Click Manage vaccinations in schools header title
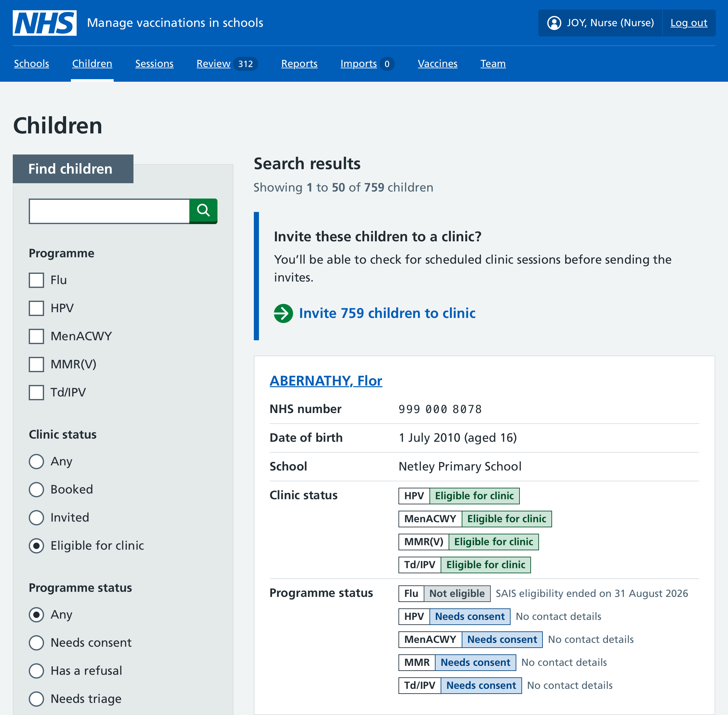The height and width of the screenshot is (715, 728). click(175, 23)
